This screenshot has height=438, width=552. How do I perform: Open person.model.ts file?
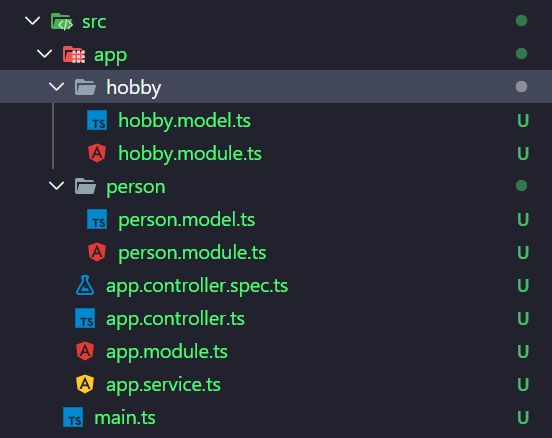187,220
